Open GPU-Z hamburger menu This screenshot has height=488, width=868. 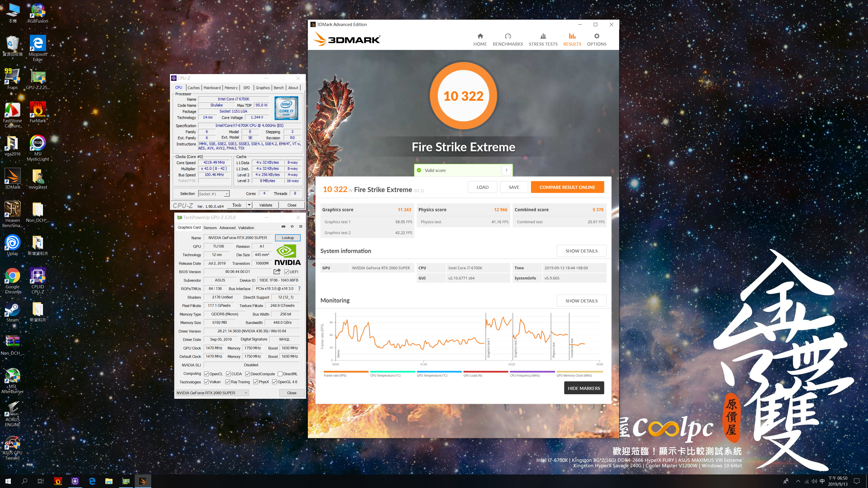(x=301, y=227)
